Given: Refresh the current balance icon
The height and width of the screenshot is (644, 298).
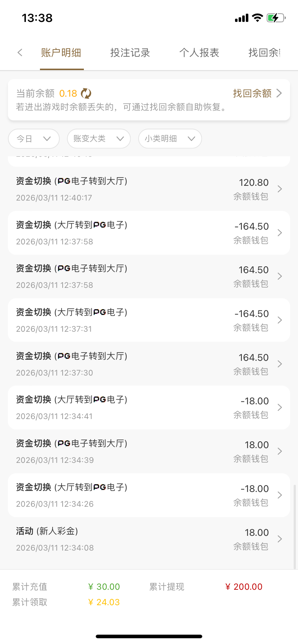Looking at the screenshot, I should (86, 93).
